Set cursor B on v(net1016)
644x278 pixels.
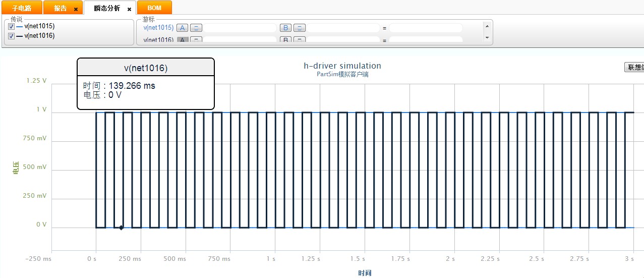pyautogui.click(x=286, y=39)
